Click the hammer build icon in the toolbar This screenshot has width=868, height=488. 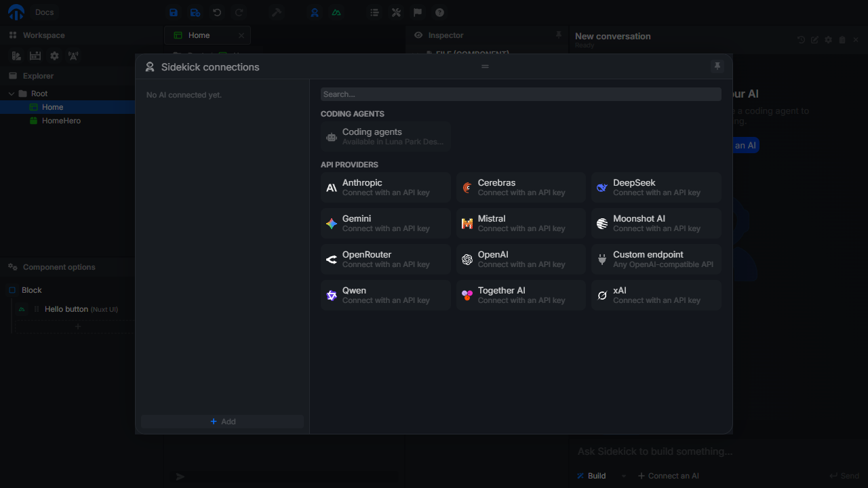[x=277, y=12]
